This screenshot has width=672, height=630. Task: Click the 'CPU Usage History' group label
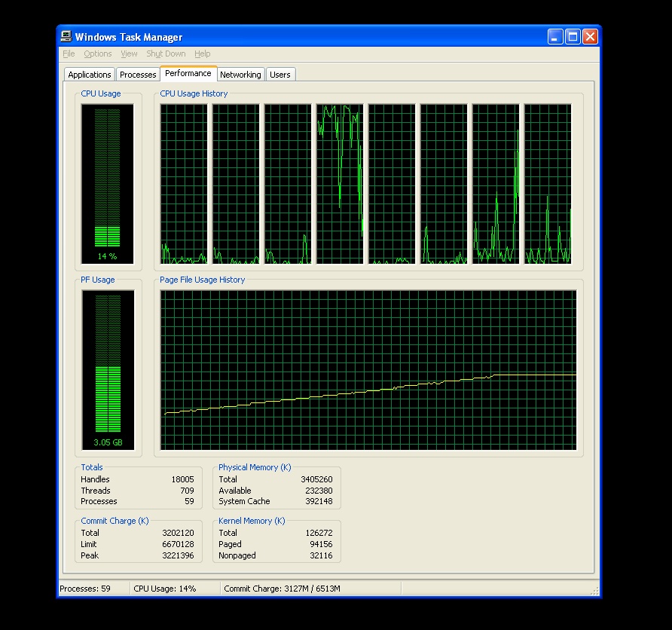tap(194, 93)
